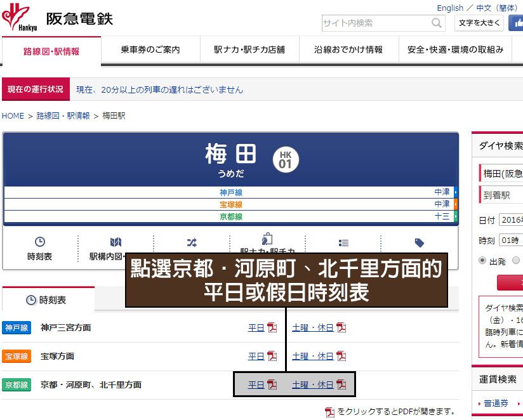The height and width of the screenshot is (420, 523).
Task: Click the tag icon in station menu
Action: coord(420,242)
